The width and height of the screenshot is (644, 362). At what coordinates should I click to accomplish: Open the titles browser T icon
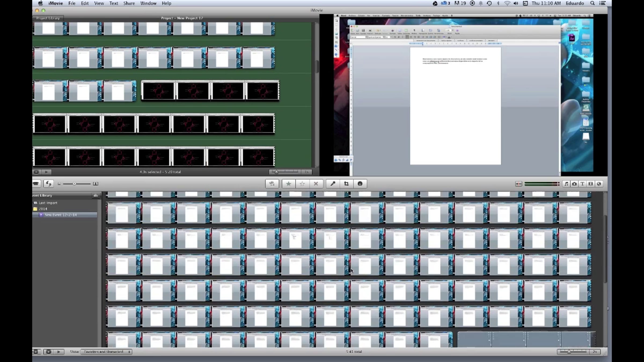pyautogui.click(x=582, y=184)
